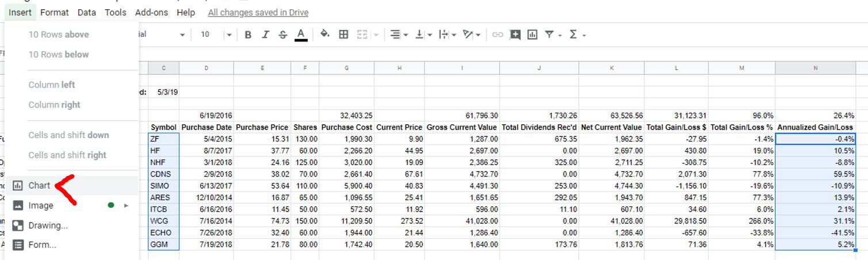The image size is (868, 260).
Task: Click the 29,818.50 Total Gain/Loss cell
Action: point(676,221)
